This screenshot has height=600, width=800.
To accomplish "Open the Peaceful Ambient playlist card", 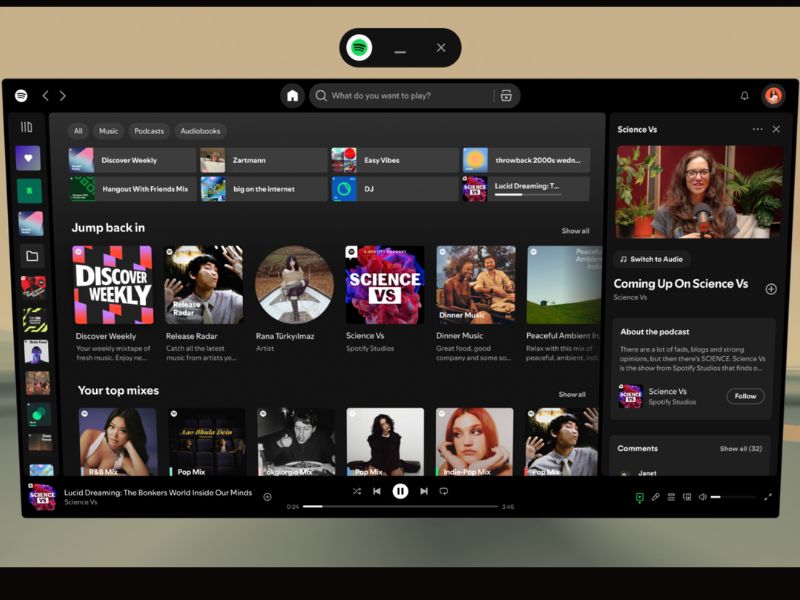I will 563,304.
